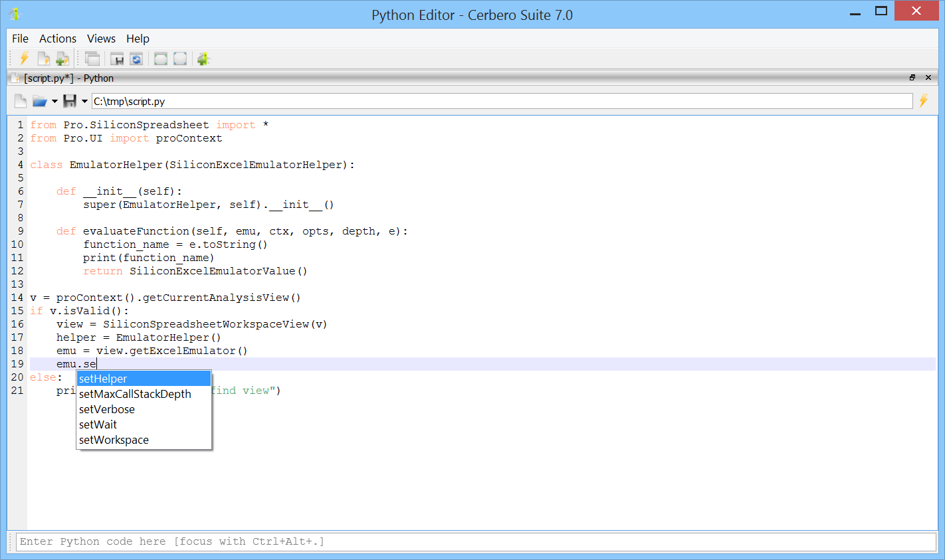The height and width of the screenshot is (560, 945).
Task: Float the script.py editor panel
Action: (x=912, y=78)
